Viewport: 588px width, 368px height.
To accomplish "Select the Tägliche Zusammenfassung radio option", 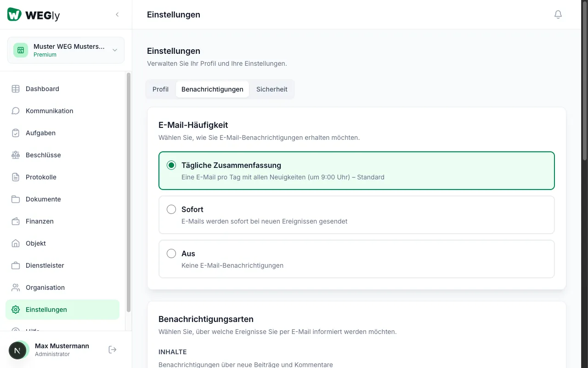I will pyautogui.click(x=171, y=165).
